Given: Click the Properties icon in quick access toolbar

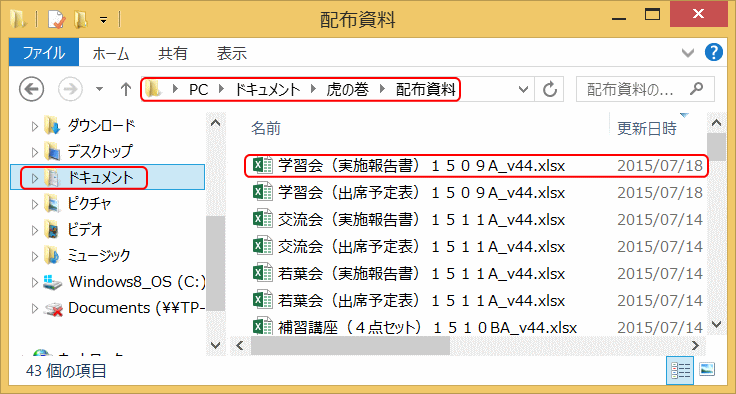Looking at the screenshot, I should click(x=56, y=20).
